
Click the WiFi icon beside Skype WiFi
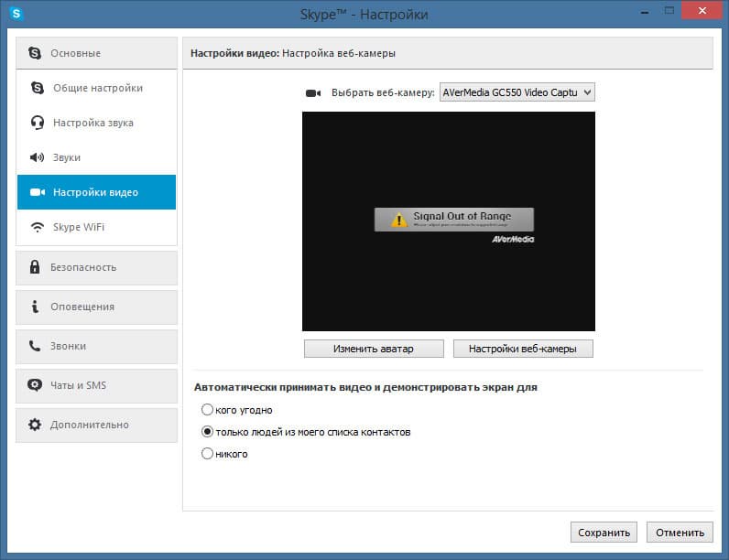click(x=38, y=227)
